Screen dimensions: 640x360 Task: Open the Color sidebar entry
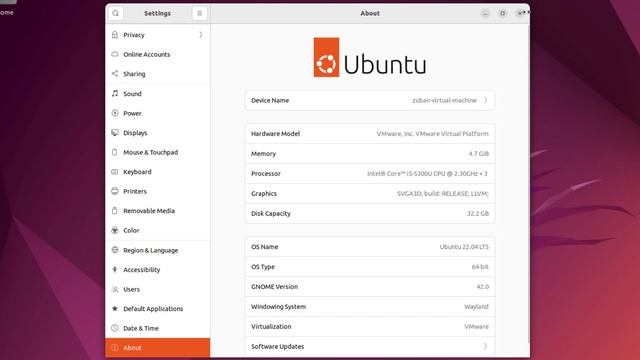click(158, 230)
